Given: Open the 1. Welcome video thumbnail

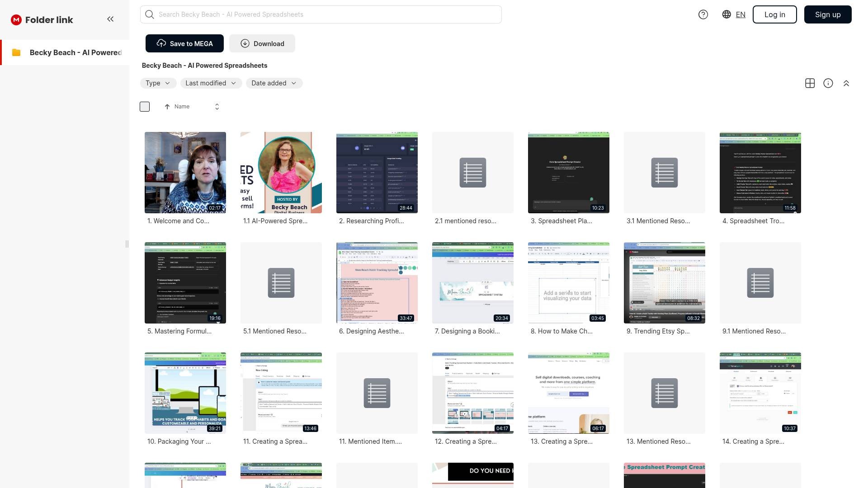Looking at the screenshot, I should 185,173.
